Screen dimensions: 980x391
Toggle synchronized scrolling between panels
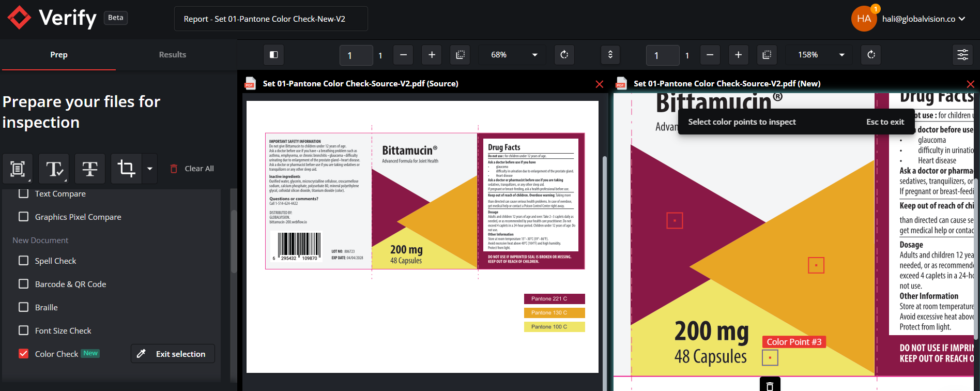pos(610,55)
